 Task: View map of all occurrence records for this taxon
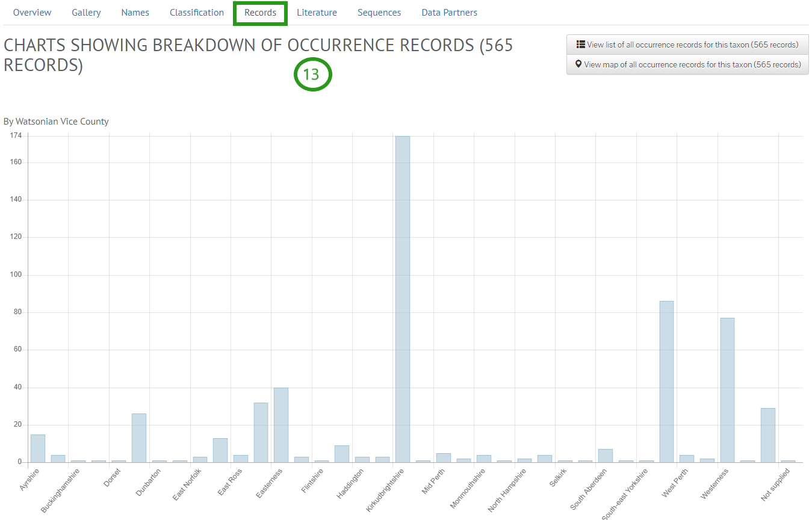click(x=687, y=64)
